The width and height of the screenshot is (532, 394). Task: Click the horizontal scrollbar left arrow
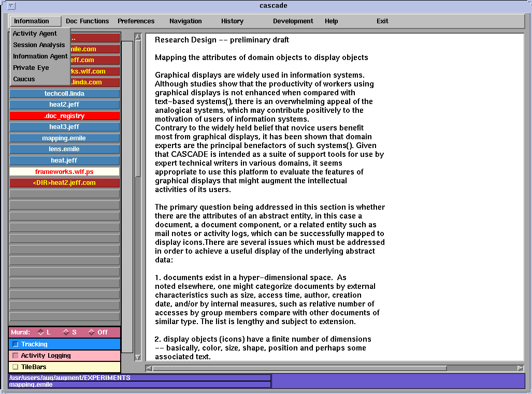[x=149, y=368]
